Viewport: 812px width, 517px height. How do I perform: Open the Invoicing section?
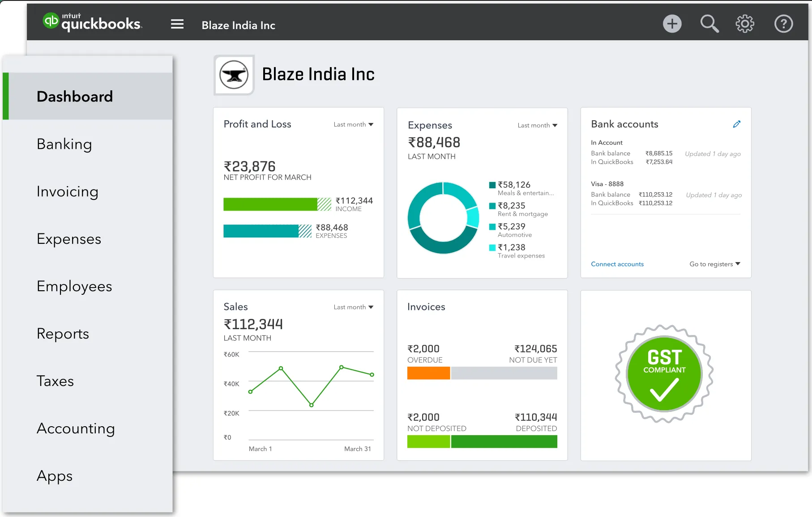68,191
